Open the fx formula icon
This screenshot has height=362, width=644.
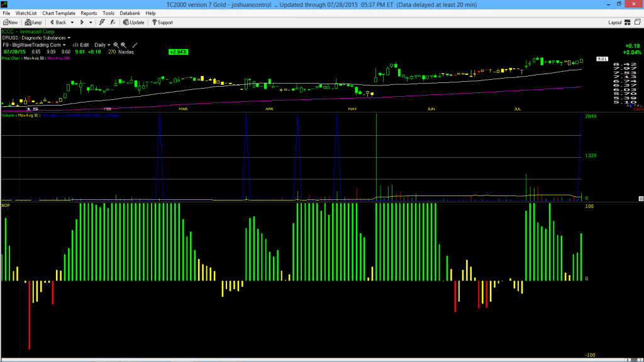point(113,23)
